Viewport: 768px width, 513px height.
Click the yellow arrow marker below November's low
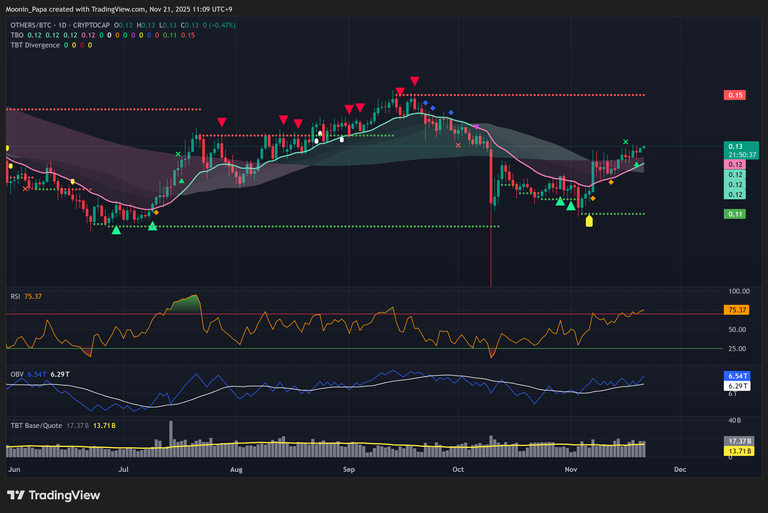589,220
